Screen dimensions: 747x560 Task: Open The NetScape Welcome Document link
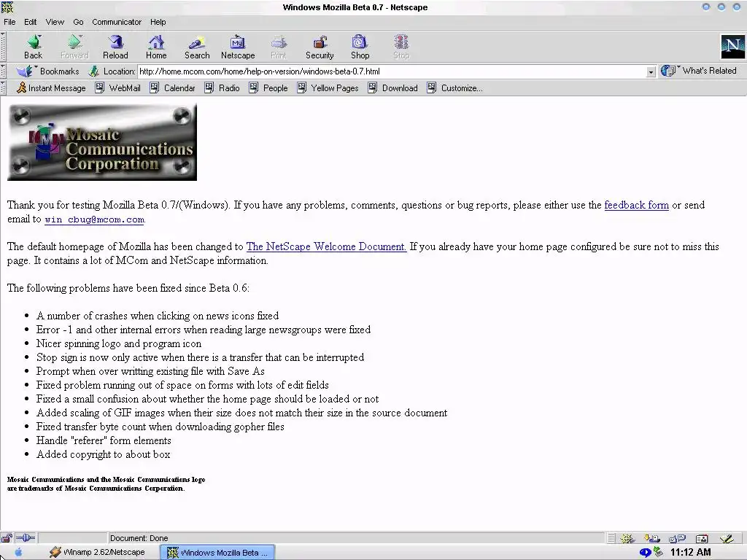coord(326,246)
